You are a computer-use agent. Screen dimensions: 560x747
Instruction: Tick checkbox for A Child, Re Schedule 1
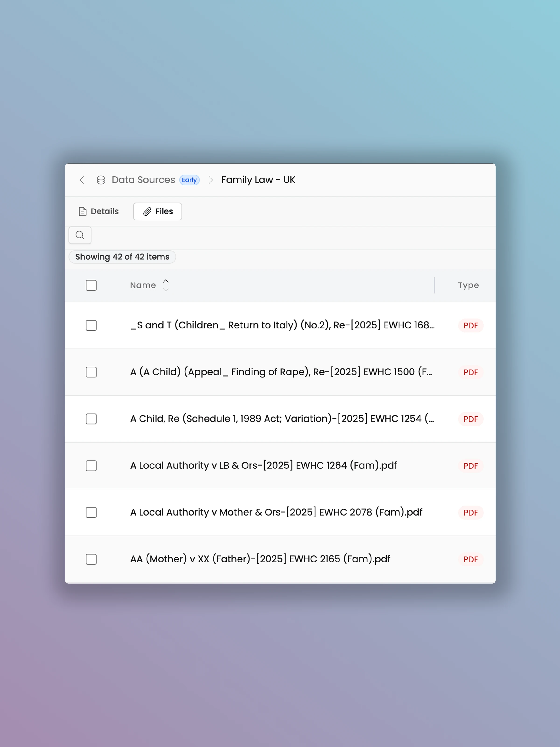(91, 419)
